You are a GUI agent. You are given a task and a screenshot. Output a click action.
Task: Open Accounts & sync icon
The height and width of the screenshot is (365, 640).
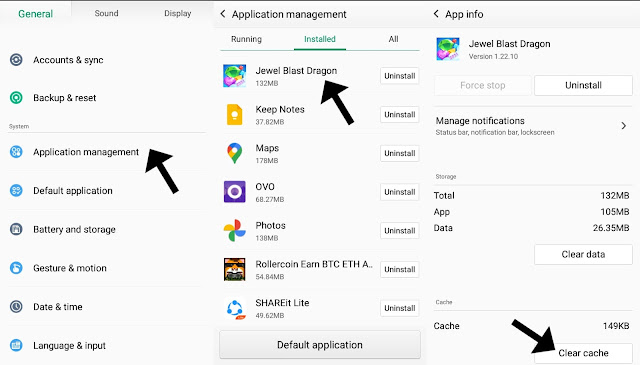16,60
